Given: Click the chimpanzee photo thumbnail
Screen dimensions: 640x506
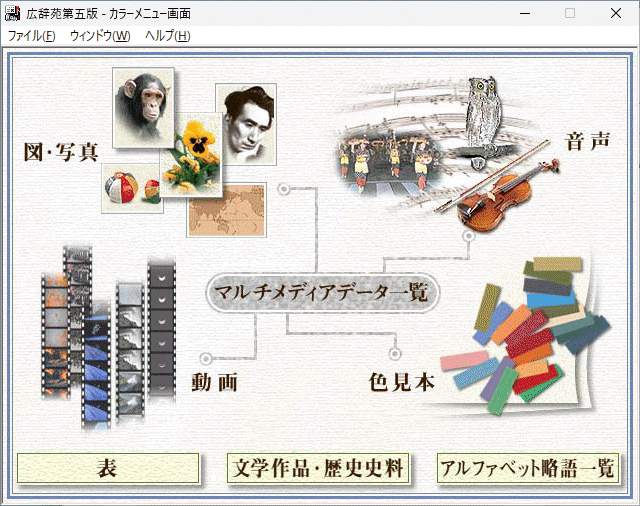Looking at the screenshot, I should 143,107.
